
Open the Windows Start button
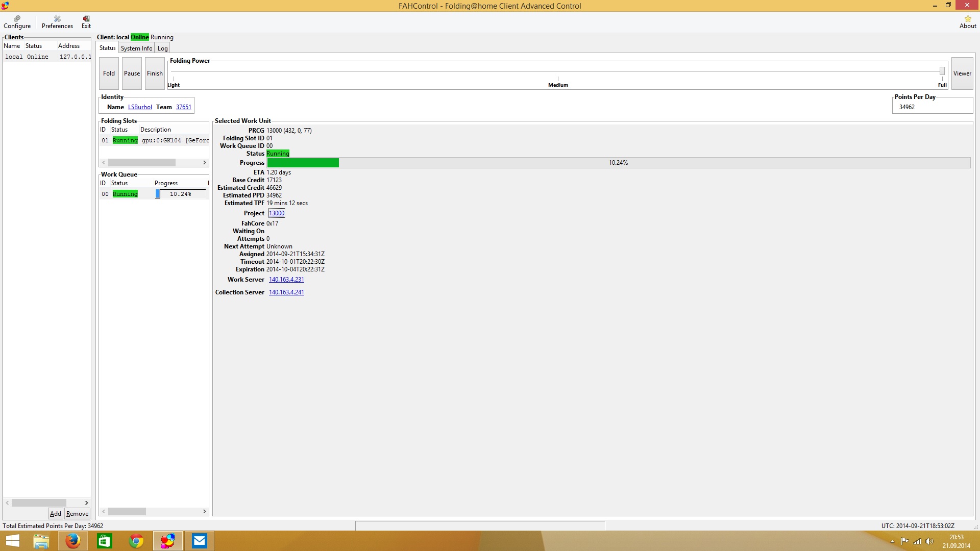(x=12, y=541)
